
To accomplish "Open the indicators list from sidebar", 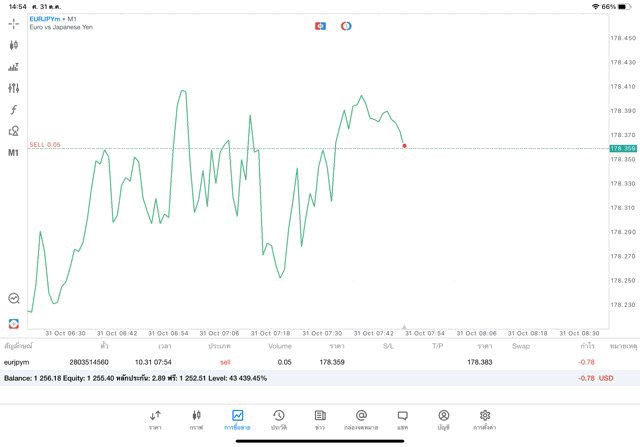I will click(x=14, y=67).
